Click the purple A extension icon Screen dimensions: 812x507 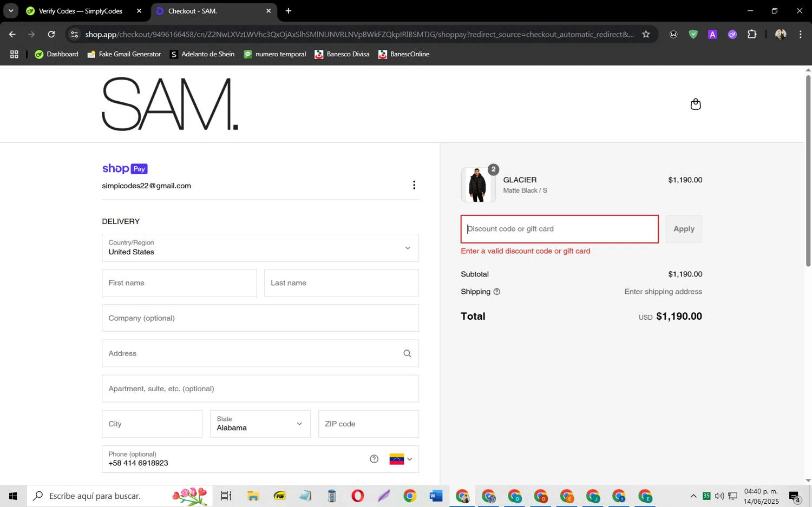[x=712, y=34]
